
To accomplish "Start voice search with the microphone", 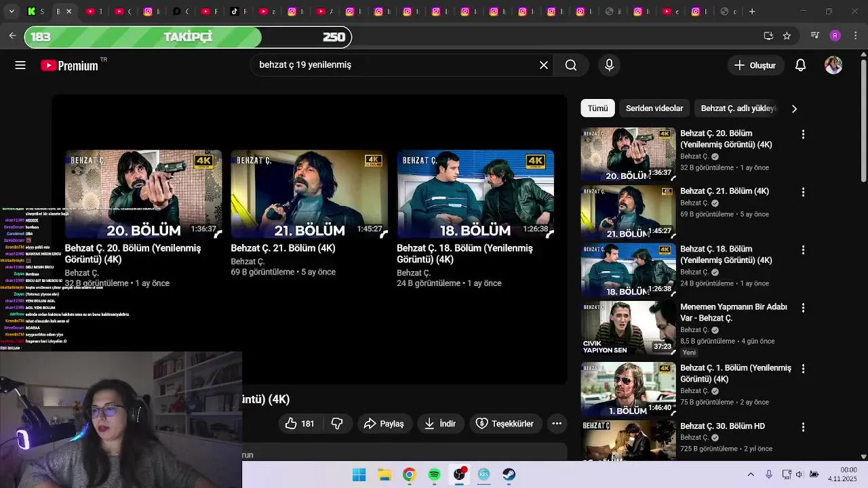I will (609, 65).
